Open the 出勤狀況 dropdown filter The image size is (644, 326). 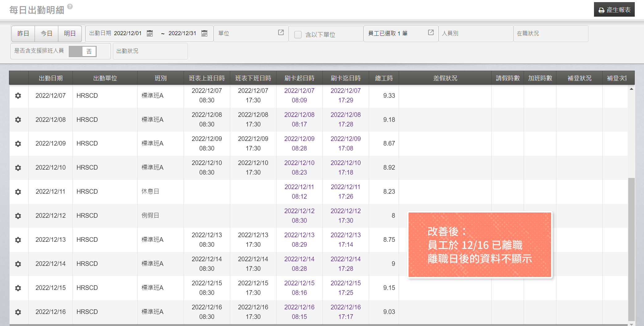pos(150,51)
